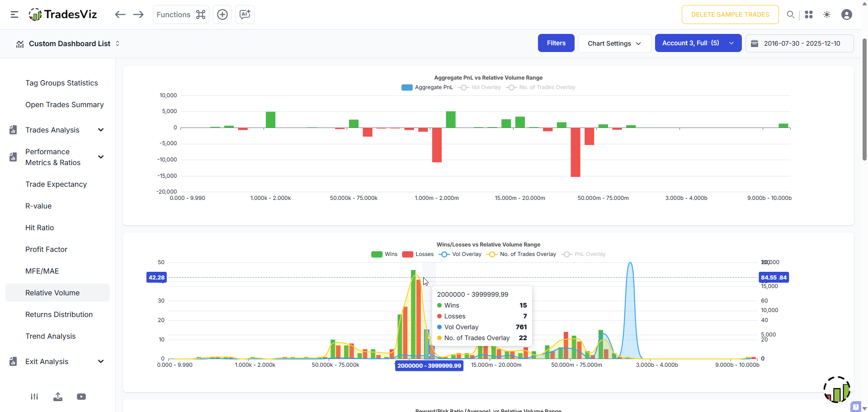Open the Filters panel
This screenshot has height=412, width=868.
pos(556,43)
